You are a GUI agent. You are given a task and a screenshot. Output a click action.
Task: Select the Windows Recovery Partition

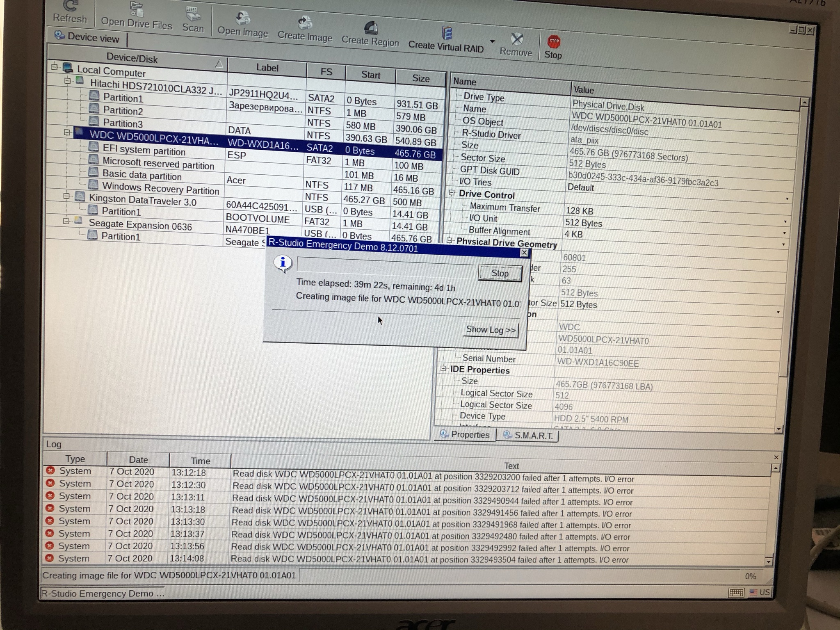point(160,188)
